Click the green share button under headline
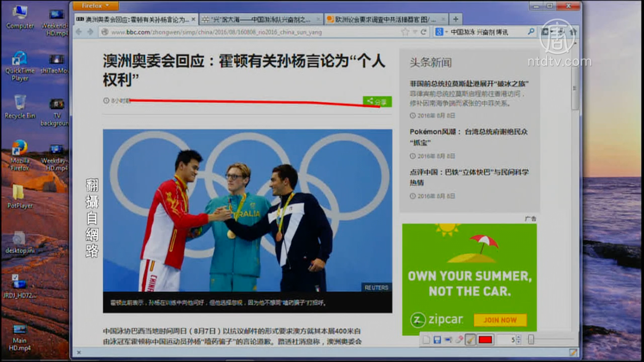The width and height of the screenshot is (644, 362). click(x=377, y=102)
